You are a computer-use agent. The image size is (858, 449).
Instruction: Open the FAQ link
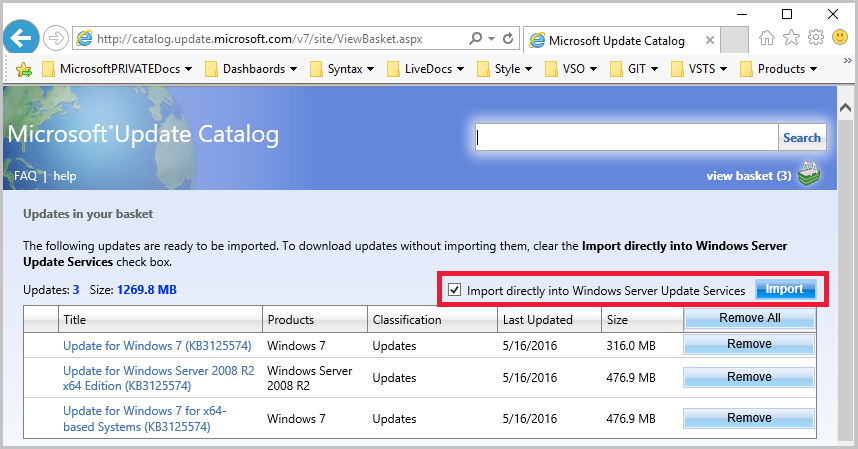[26, 176]
